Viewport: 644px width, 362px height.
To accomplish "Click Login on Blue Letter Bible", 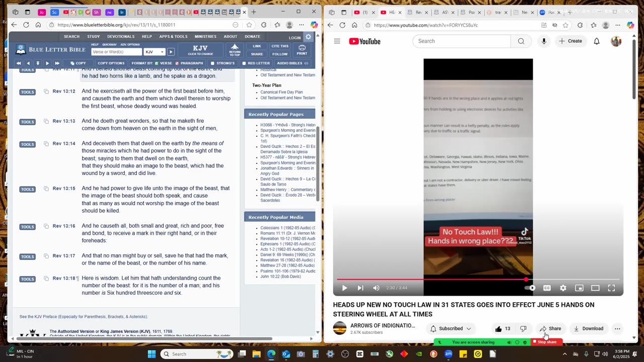I will pos(295,38).
